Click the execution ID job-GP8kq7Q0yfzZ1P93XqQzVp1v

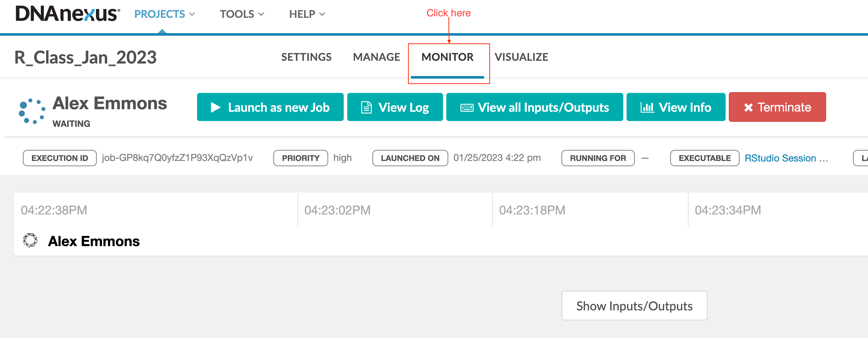[x=177, y=158]
